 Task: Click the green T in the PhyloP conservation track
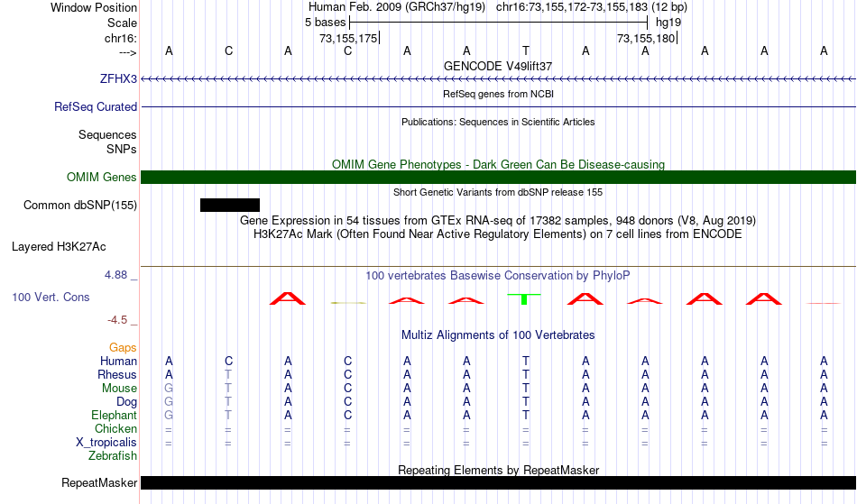coord(524,298)
